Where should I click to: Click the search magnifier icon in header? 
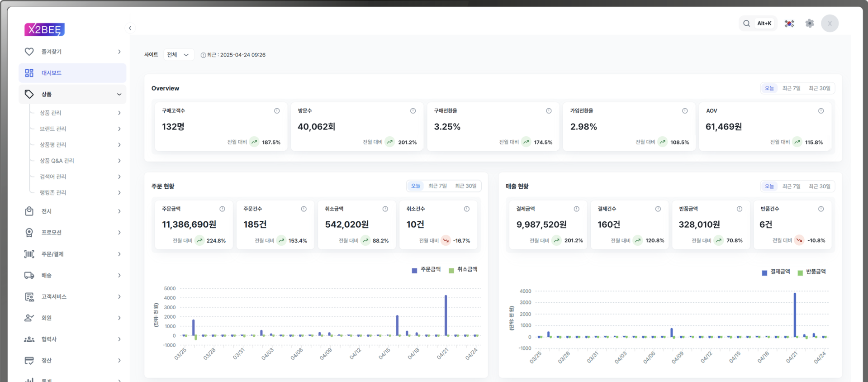click(746, 24)
